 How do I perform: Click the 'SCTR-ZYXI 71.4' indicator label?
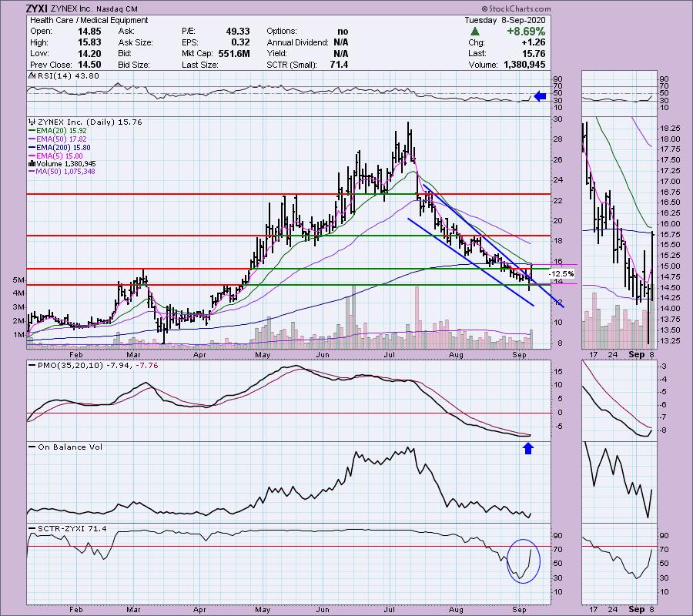pyautogui.click(x=72, y=528)
